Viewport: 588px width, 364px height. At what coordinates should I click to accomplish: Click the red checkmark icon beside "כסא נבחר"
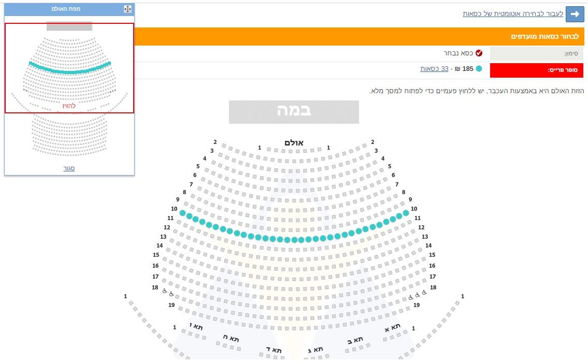tap(479, 53)
